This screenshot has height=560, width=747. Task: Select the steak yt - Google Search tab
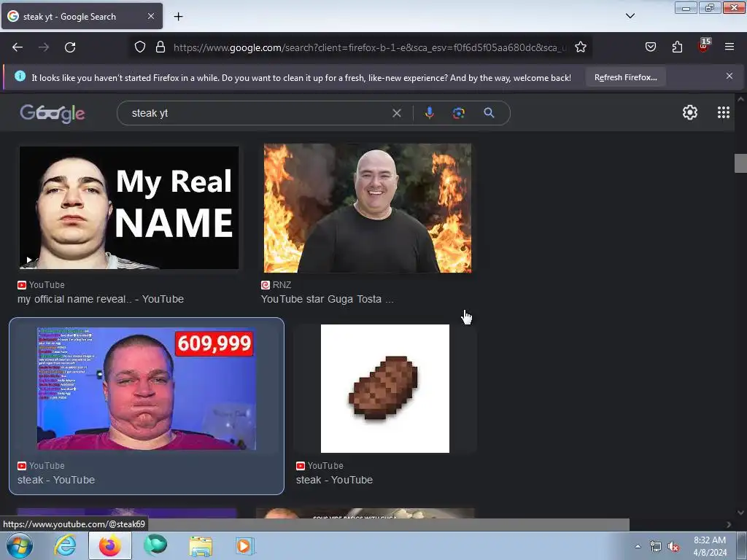(x=82, y=16)
